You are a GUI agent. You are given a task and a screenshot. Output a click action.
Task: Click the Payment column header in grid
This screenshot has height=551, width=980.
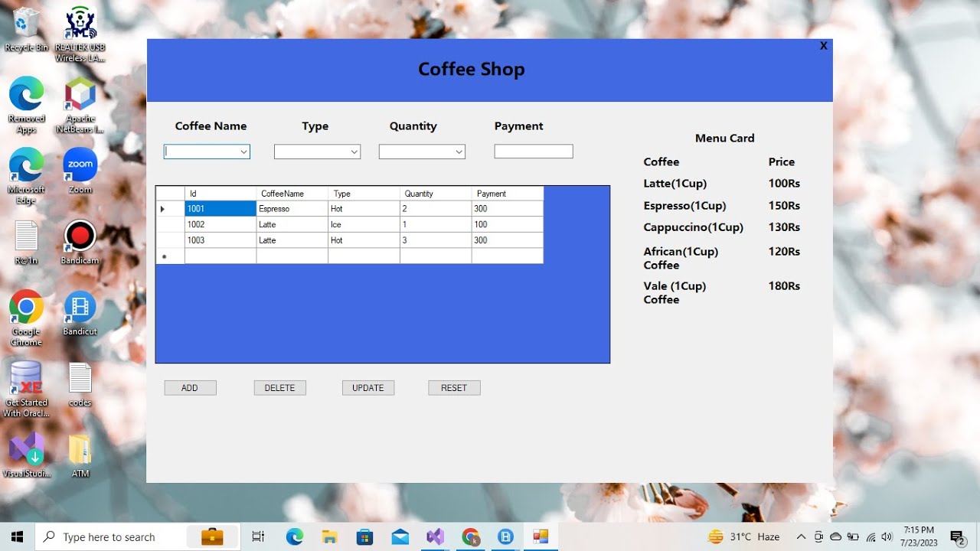click(x=508, y=194)
